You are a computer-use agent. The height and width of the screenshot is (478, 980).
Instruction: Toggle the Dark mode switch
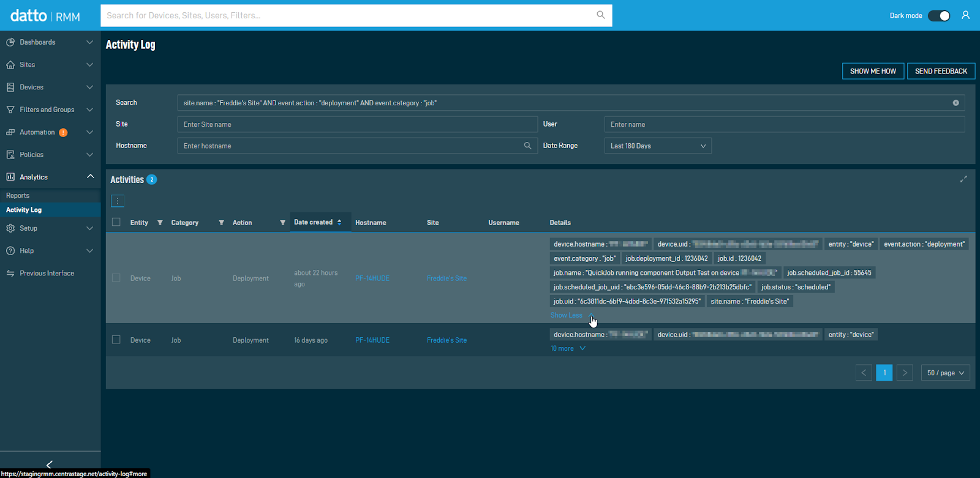939,16
